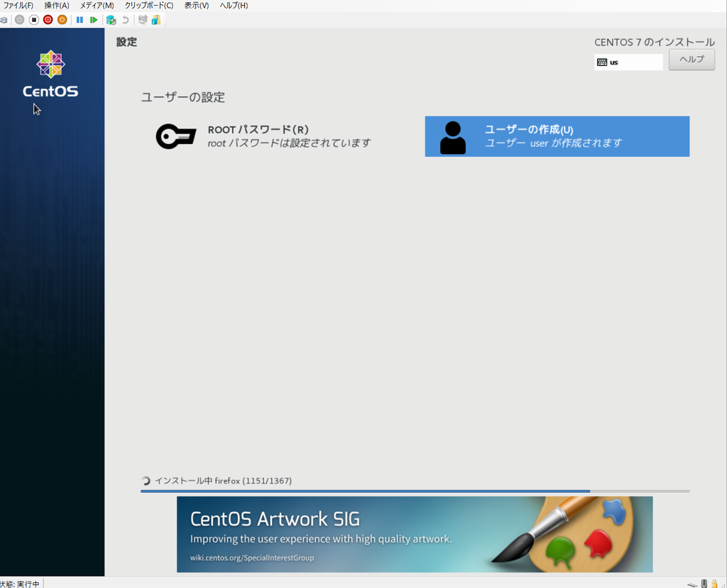Click the key icon for root password

176,136
